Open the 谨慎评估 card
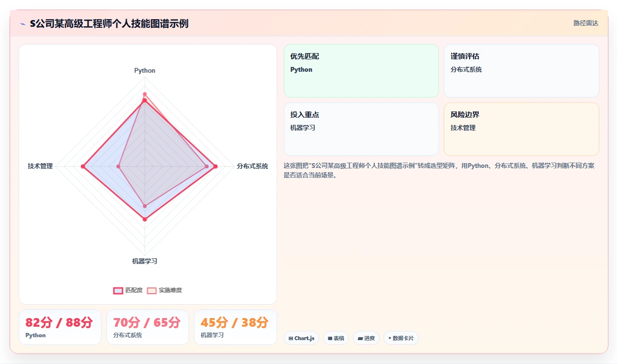 point(521,71)
